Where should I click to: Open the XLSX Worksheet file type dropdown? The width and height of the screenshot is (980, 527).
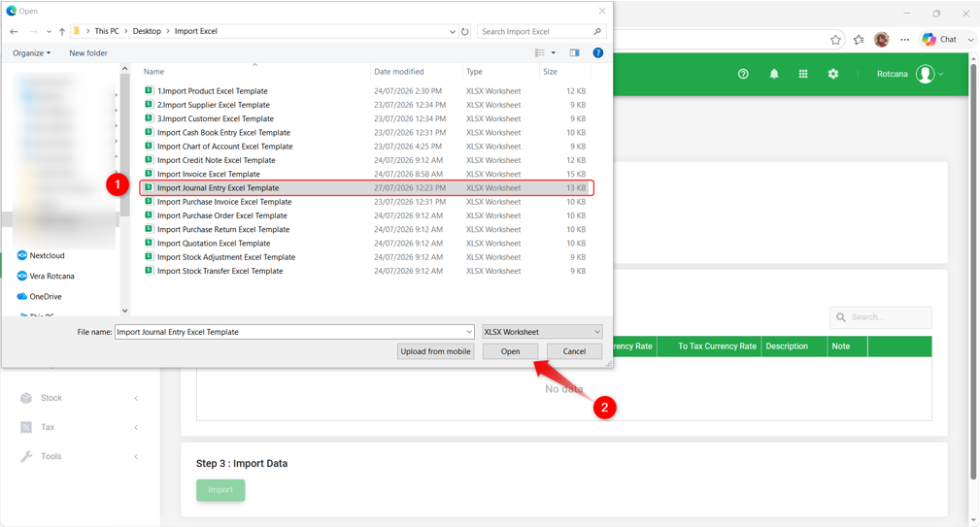[x=543, y=332]
